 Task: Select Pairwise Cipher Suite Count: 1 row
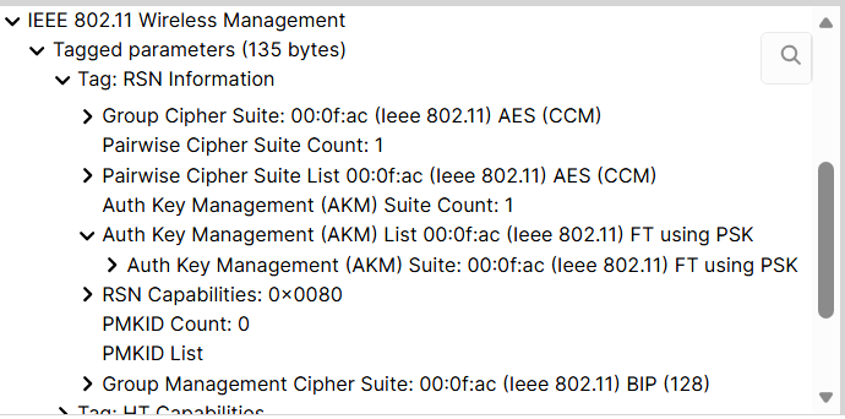[x=243, y=145]
